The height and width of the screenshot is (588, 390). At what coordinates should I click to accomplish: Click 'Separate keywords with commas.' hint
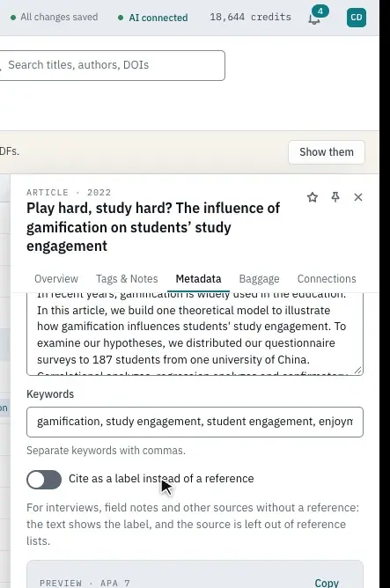[107, 451]
